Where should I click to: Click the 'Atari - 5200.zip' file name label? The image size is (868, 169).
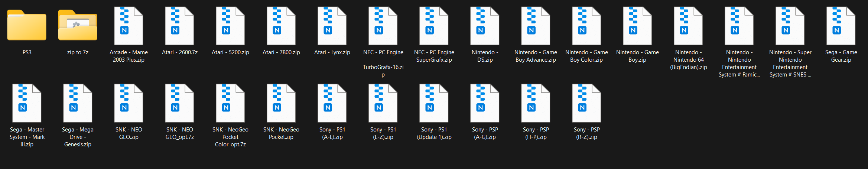tap(230, 52)
